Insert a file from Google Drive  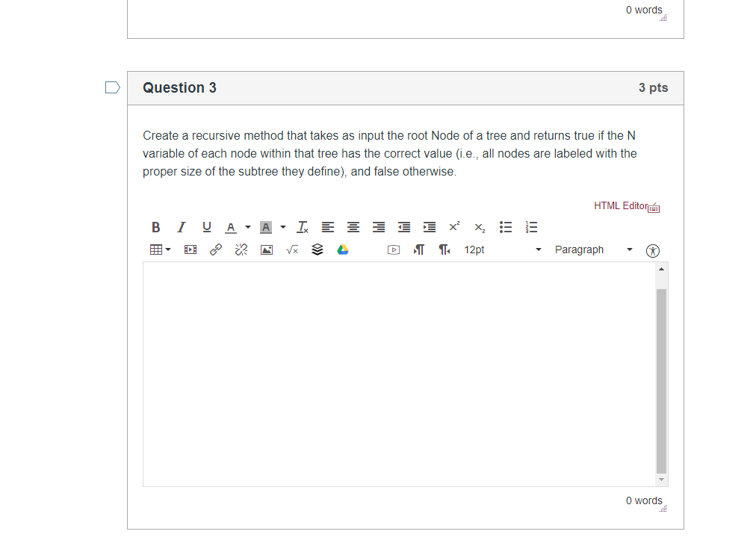[x=342, y=249]
